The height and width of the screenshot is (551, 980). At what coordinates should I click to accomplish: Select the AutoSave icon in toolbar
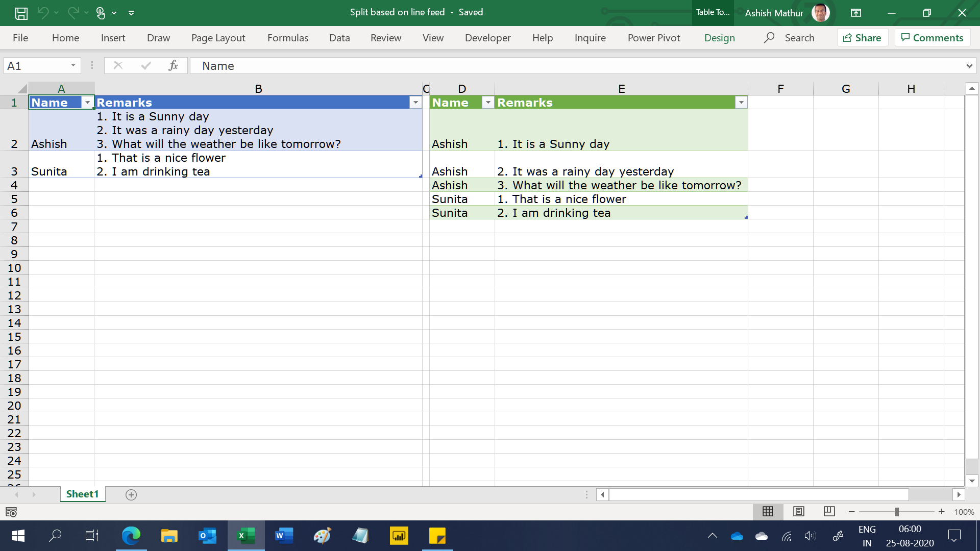click(20, 12)
